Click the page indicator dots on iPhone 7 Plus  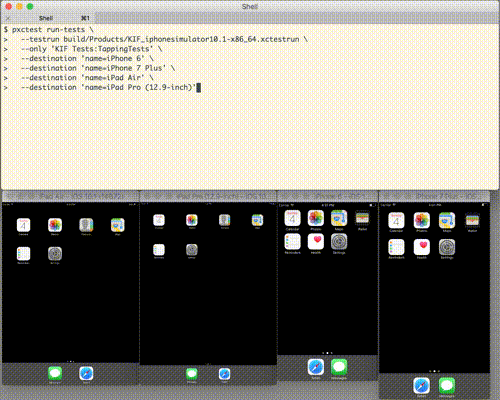434,371
